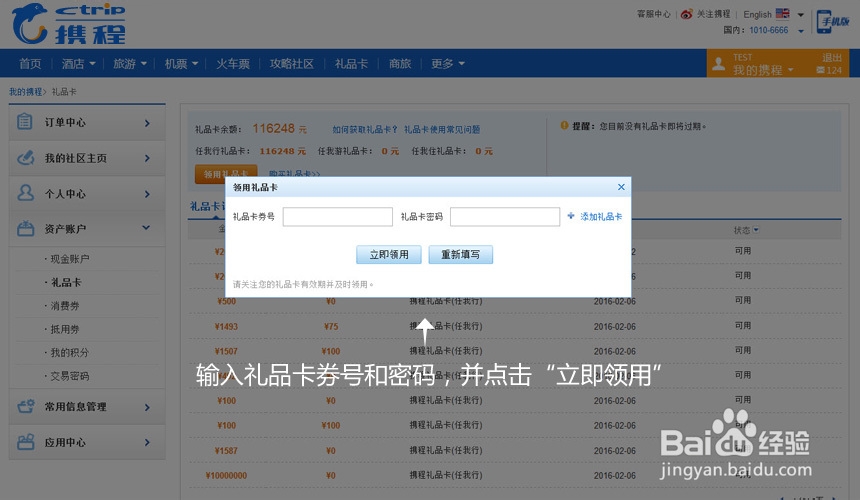Click the ¥1587 amount in table
860x500 pixels.
[x=226, y=451]
